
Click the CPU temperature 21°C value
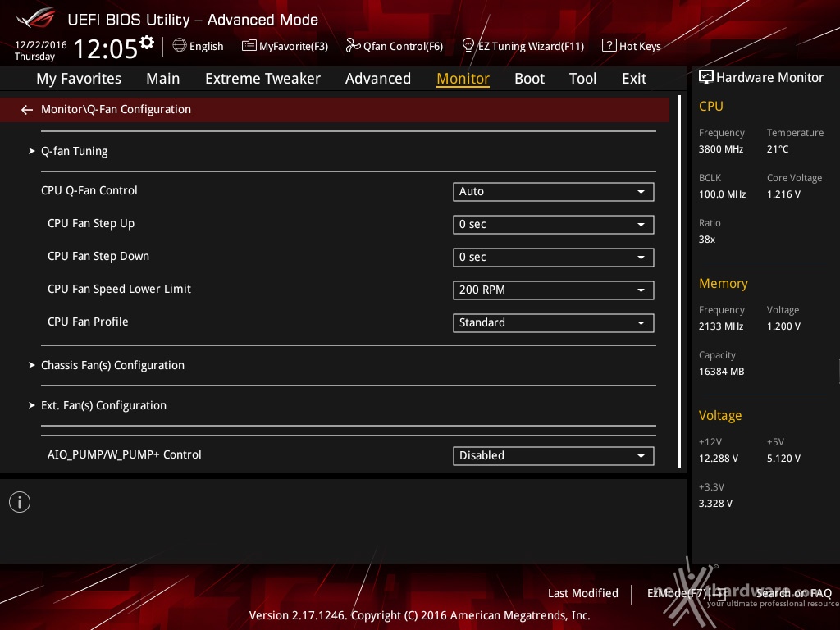[778, 149]
